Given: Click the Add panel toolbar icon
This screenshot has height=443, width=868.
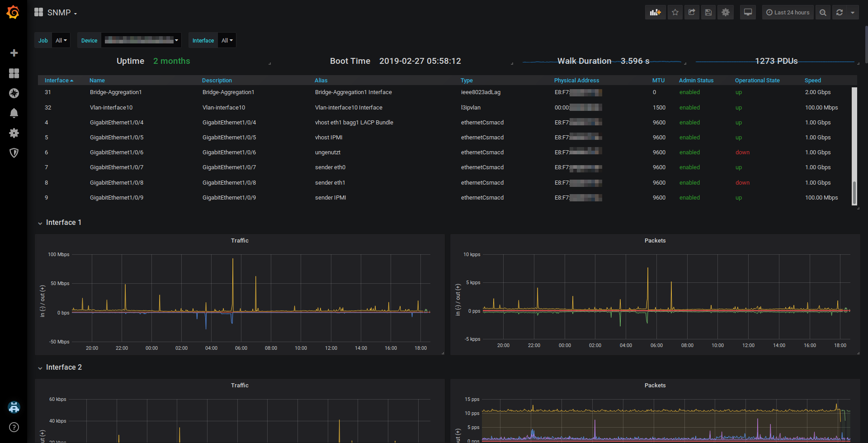Looking at the screenshot, I should coord(655,13).
